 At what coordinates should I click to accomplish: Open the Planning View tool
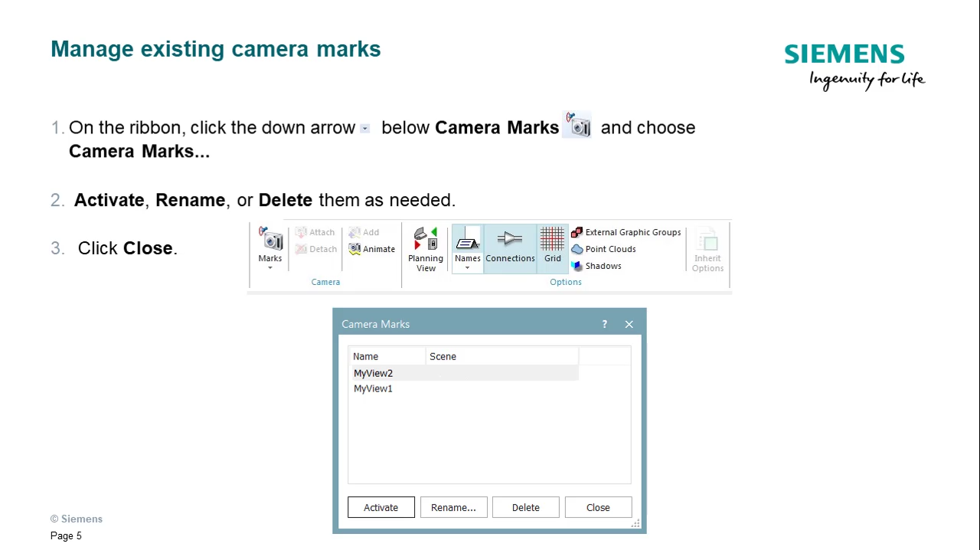(426, 244)
